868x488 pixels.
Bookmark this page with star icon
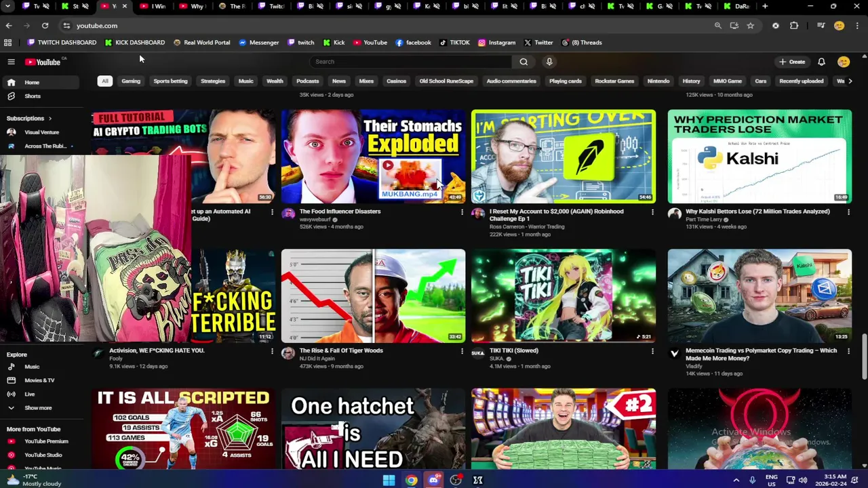tap(750, 26)
